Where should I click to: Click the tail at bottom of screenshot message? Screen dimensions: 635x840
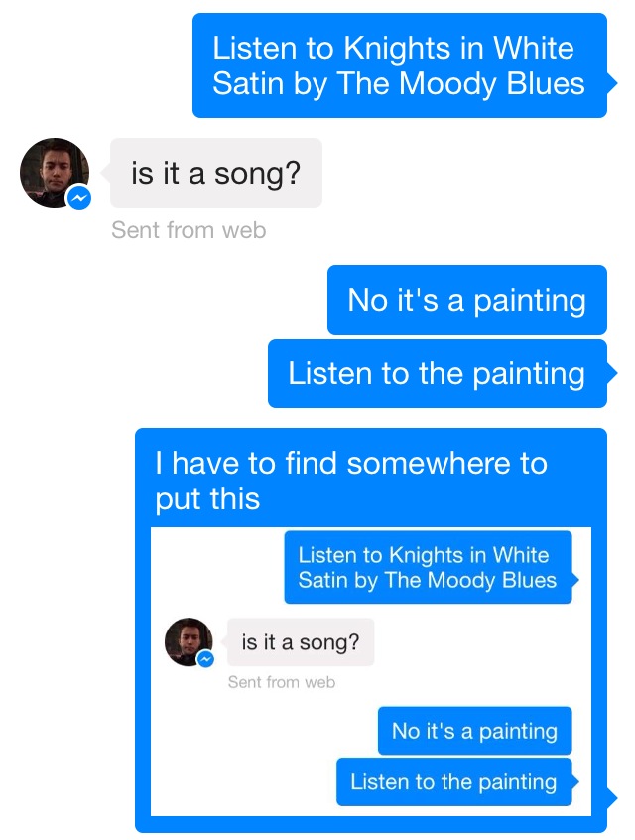click(612, 798)
